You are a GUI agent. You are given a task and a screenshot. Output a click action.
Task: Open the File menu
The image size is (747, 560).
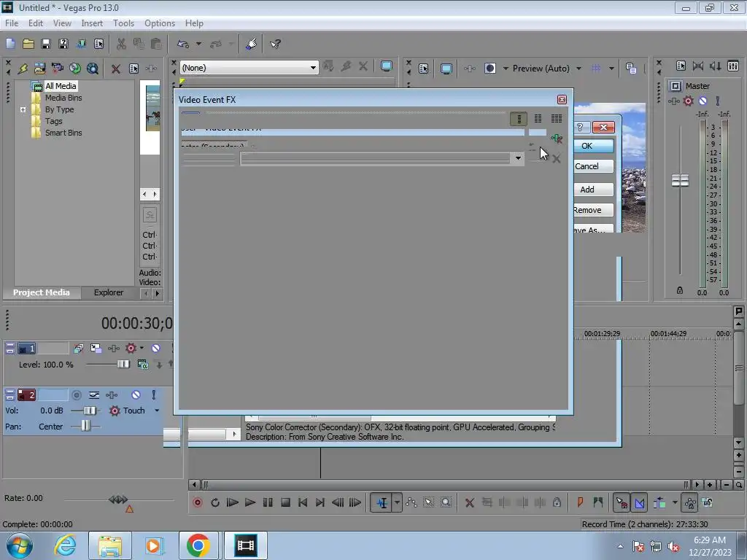tap(12, 23)
